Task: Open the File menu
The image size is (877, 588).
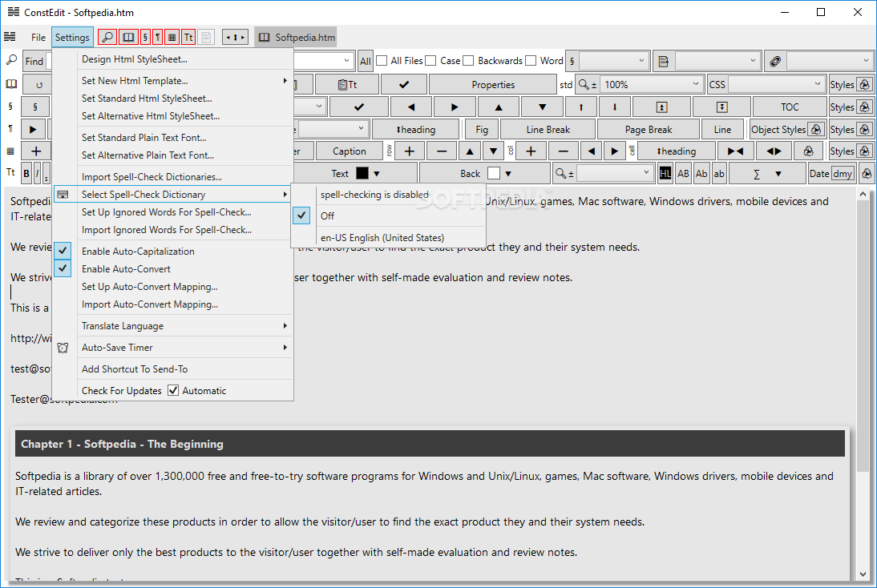Action: 38,38
